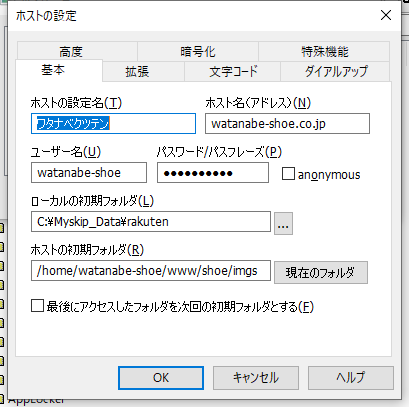Screen dimensions: 409x407
Task: Confirm settings with OK button
Action: tap(161, 378)
